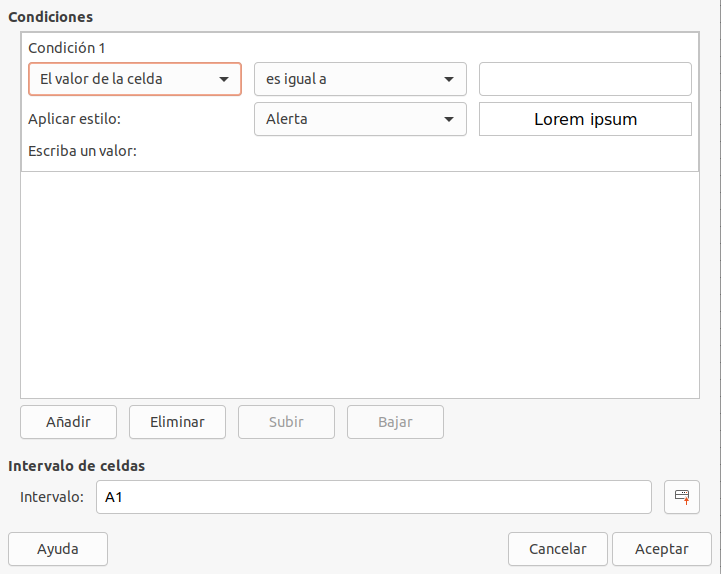Click the 'Intervalo de celdas' heading
Viewport: 721px width, 574px height.
tap(76, 466)
